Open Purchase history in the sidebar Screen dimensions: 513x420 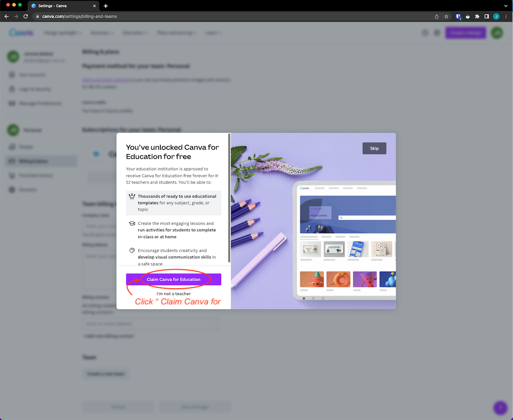pos(41,175)
